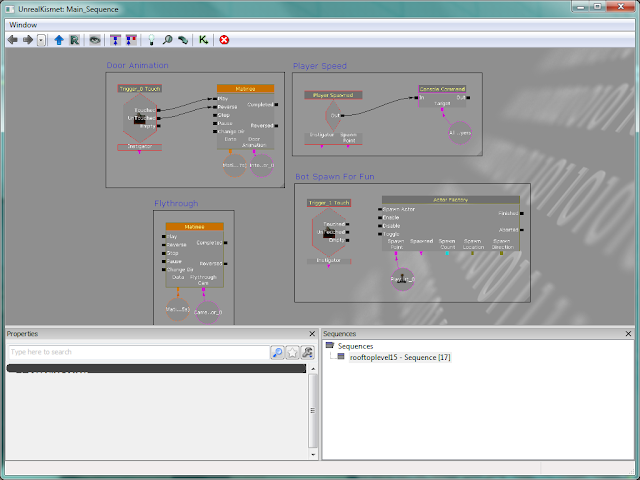Click the properties search magnifier button
This screenshot has width=640, height=480.
coord(277,352)
